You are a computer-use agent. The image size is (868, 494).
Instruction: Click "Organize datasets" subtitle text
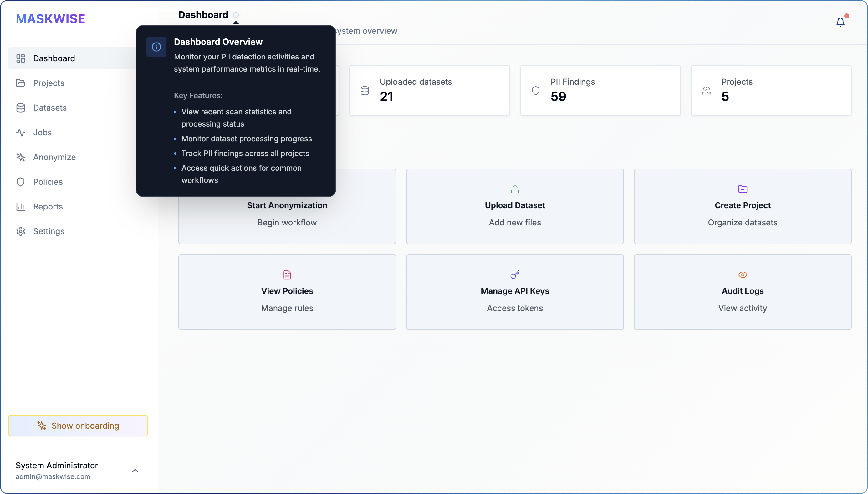pos(743,223)
